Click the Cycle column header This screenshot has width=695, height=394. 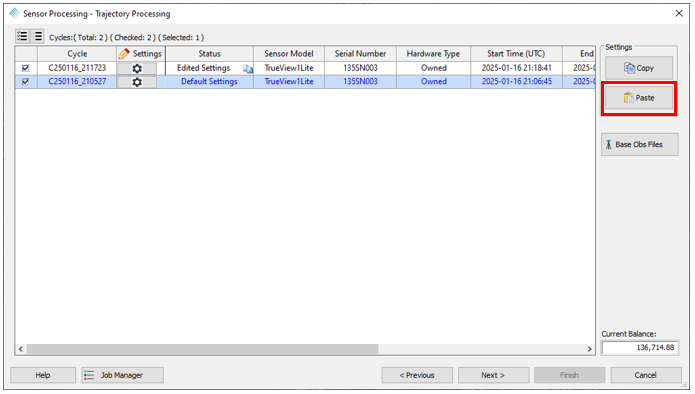(x=77, y=54)
